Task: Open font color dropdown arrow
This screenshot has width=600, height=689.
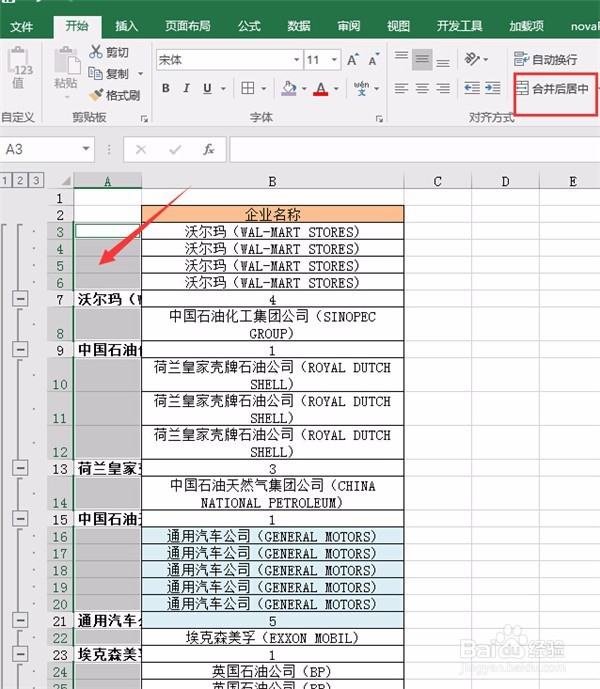Action: click(336, 89)
